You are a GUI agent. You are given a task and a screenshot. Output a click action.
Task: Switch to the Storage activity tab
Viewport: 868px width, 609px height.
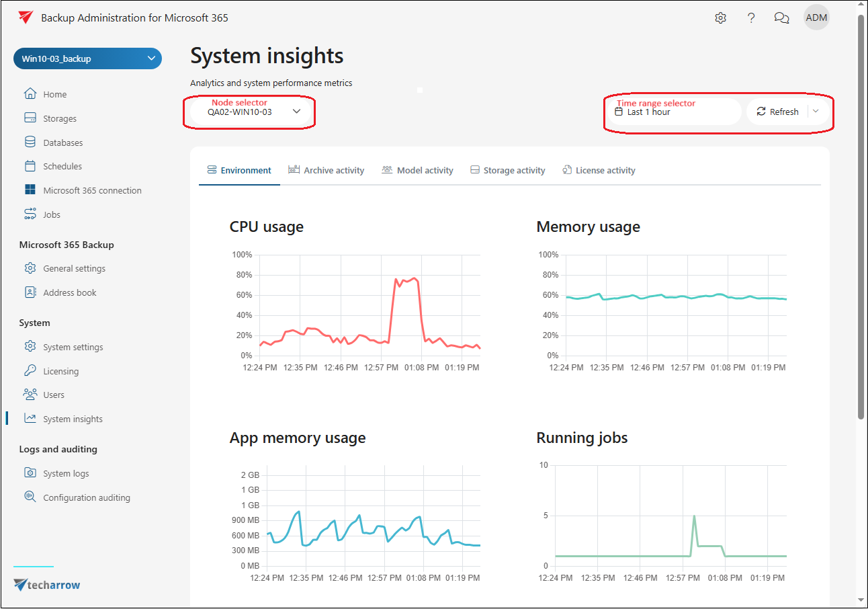coord(507,171)
